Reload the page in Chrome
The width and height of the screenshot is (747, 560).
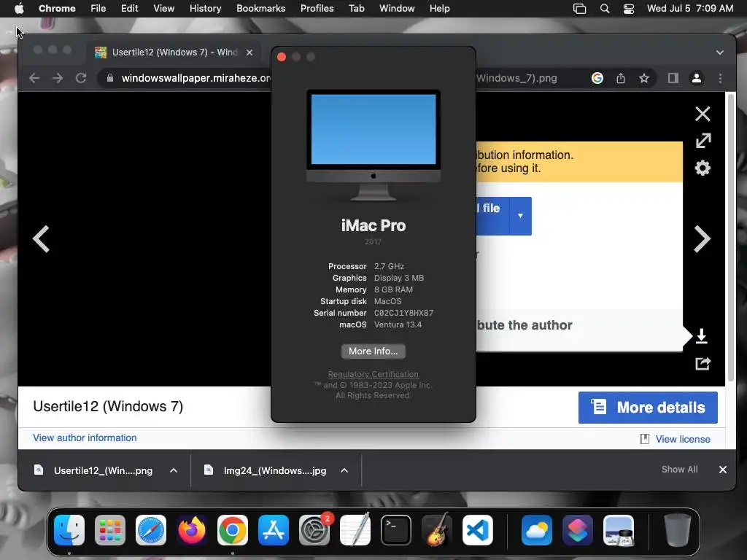[x=81, y=78]
